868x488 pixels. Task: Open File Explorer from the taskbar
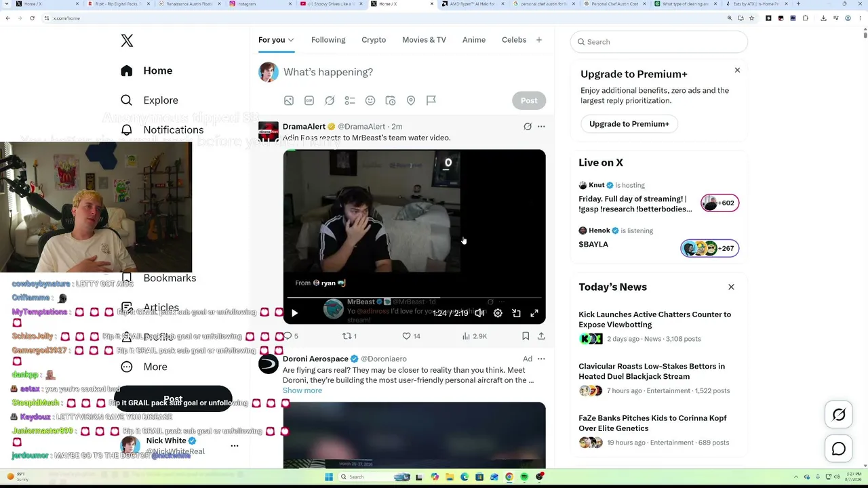point(449,477)
